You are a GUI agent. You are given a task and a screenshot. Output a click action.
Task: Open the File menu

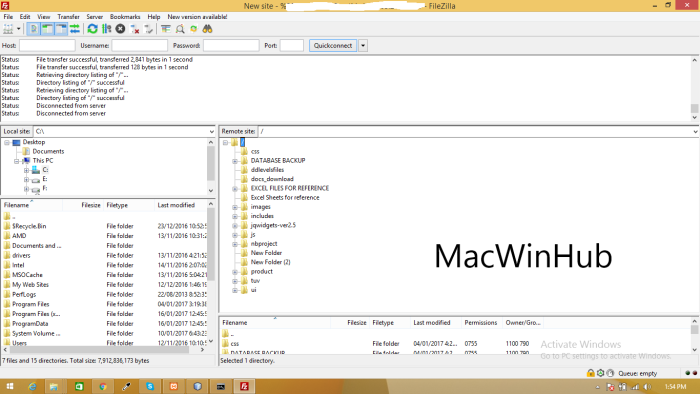(x=8, y=17)
